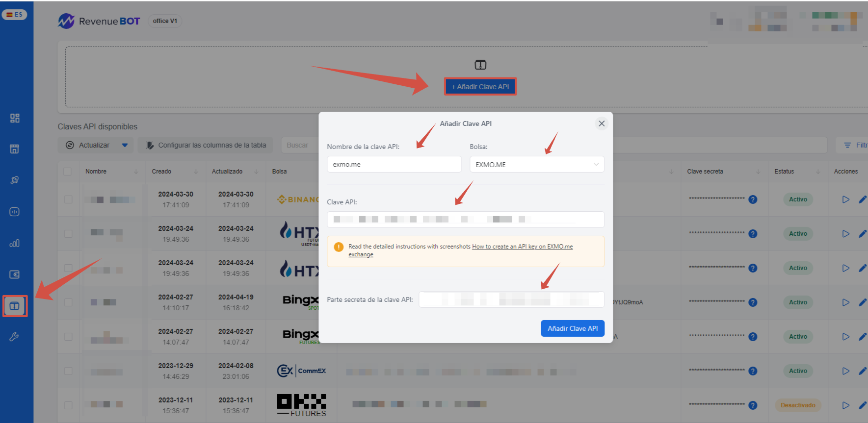Viewport: 868px width, 423px height.
Task: Check the row created 2024-02-27 14:10:17
Action: click(68, 302)
